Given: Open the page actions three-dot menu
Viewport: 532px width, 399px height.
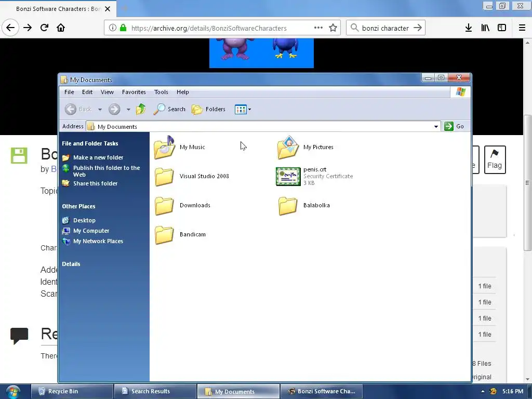Looking at the screenshot, I should pos(318,28).
